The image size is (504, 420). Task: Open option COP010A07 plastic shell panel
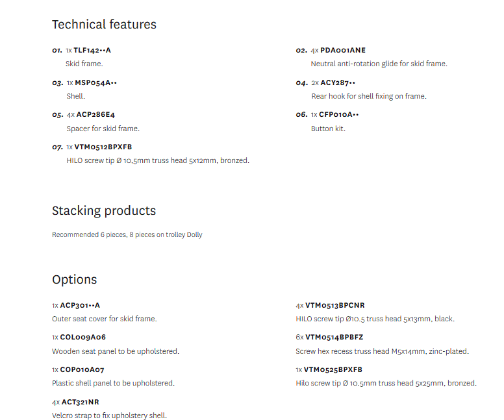(x=82, y=369)
